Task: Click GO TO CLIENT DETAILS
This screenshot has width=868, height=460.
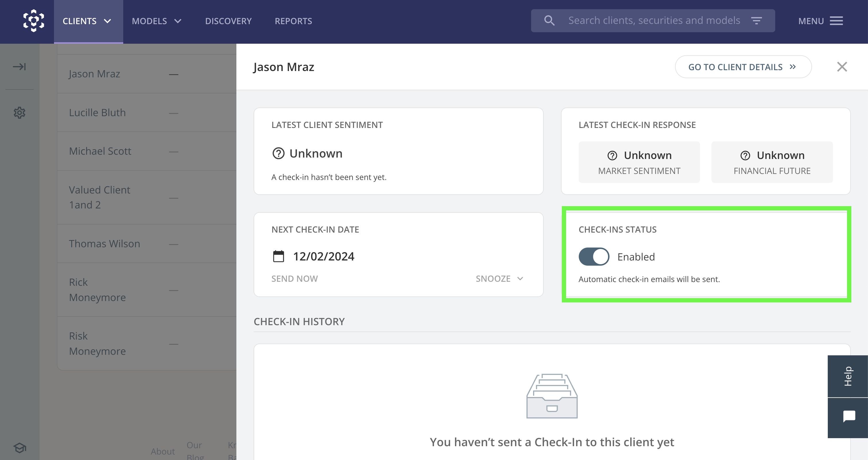Action: (x=743, y=66)
